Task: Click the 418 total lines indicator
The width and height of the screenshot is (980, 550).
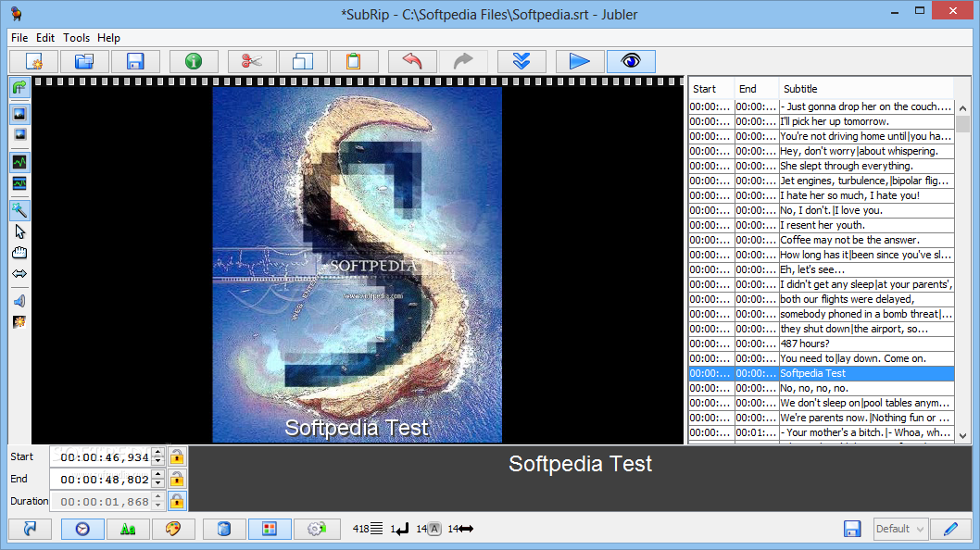Action: [x=368, y=529]
